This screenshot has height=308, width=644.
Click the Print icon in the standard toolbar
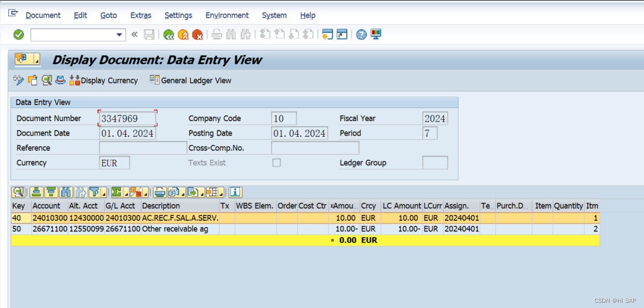[x=216, y=34]
